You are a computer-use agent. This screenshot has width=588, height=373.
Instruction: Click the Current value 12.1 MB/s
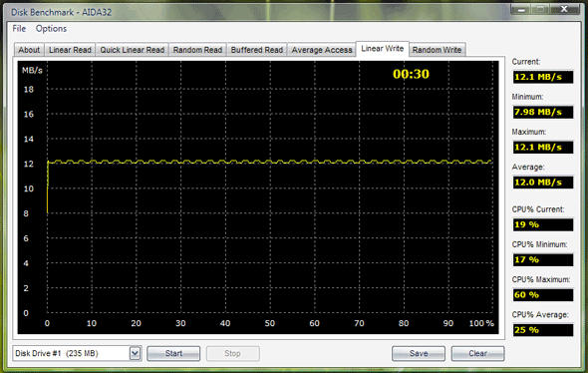(x=543, y=77)
